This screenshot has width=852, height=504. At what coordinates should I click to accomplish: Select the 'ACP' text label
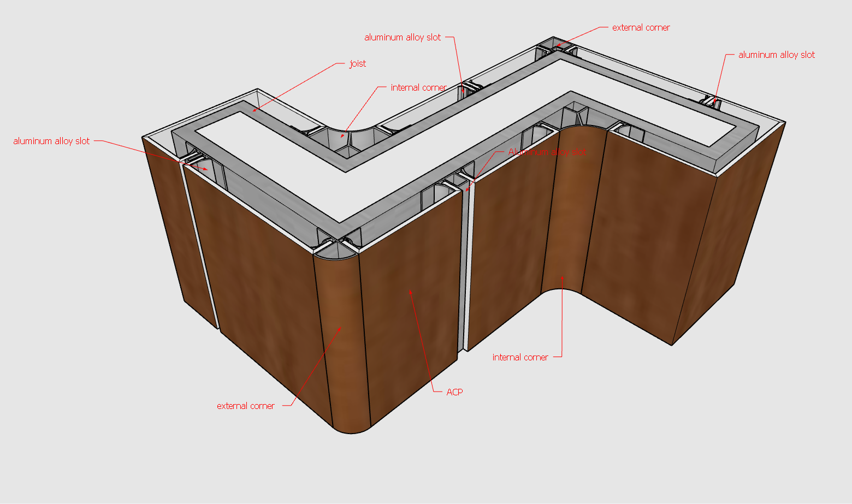[x=454, y=392]
